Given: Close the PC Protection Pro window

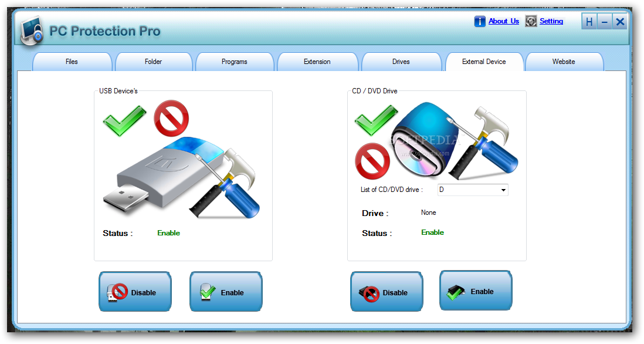Looking at the screenshot, I should coord(620,21).
